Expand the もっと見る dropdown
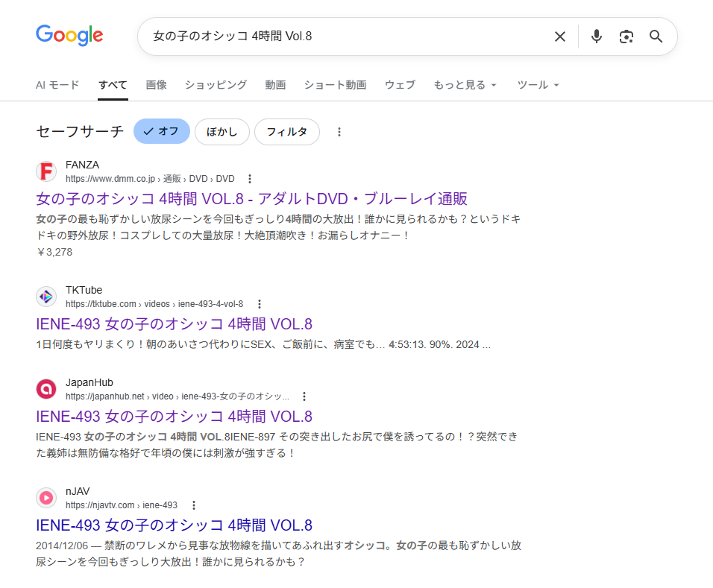This screenshot has width=713, height=588. (465, 85)
